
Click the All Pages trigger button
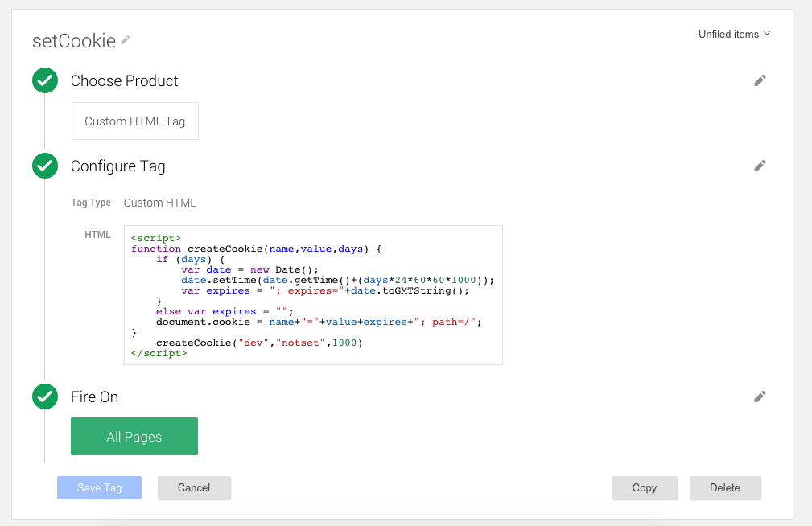(134, 437)
